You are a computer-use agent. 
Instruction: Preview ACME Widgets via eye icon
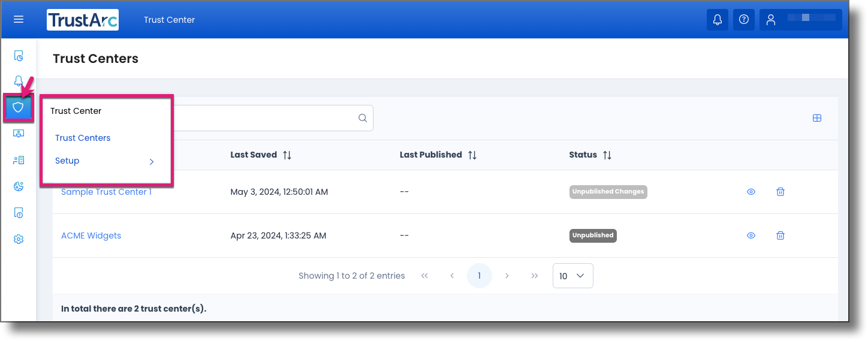751,236
